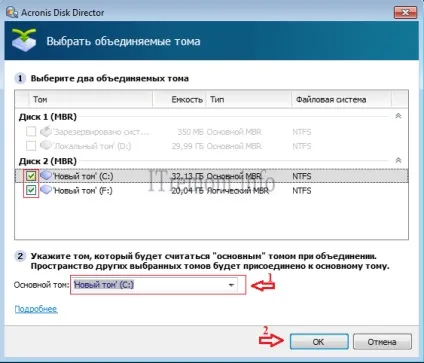Select the 32,13 ГБ capacity cell
This screenshot has width=424, height=363.
[187, 176]
